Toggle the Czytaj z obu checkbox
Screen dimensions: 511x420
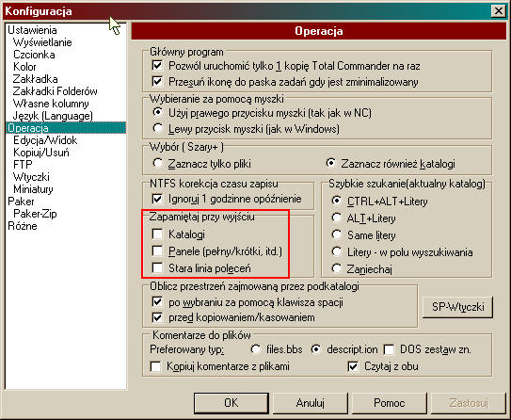click(x=353, y=366)
